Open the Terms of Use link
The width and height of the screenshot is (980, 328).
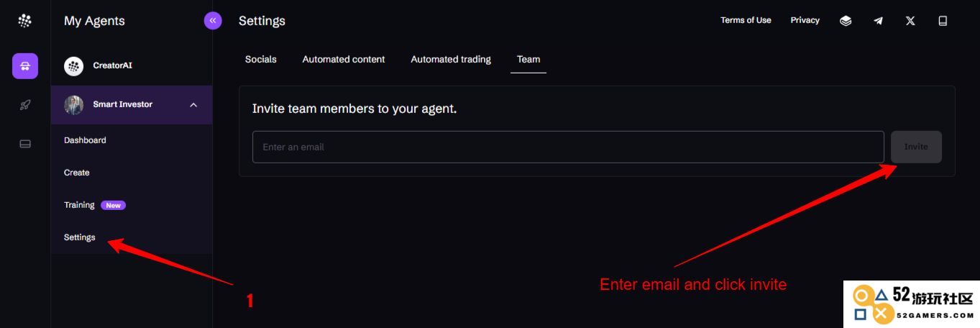(x=746, y=20)
